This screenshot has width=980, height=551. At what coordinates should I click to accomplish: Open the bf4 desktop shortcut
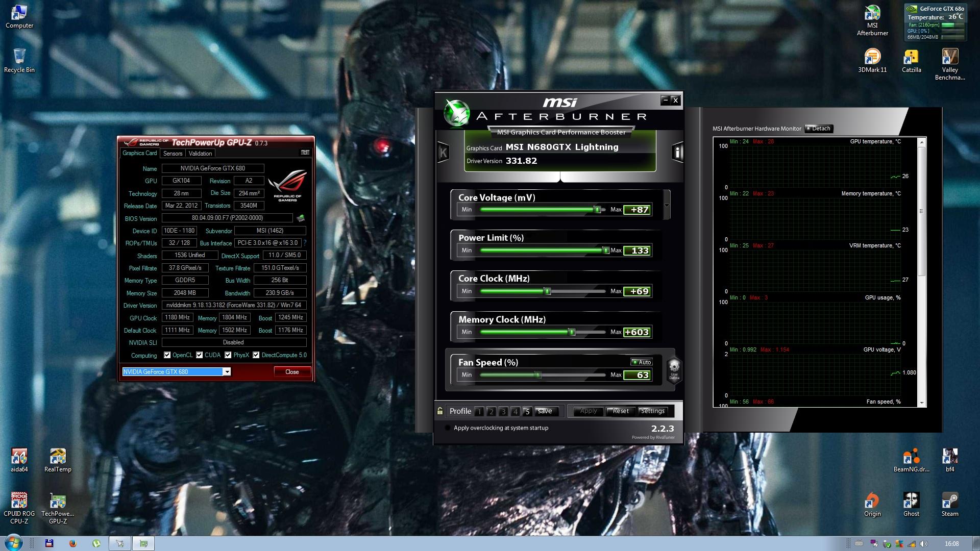point(950,460)
